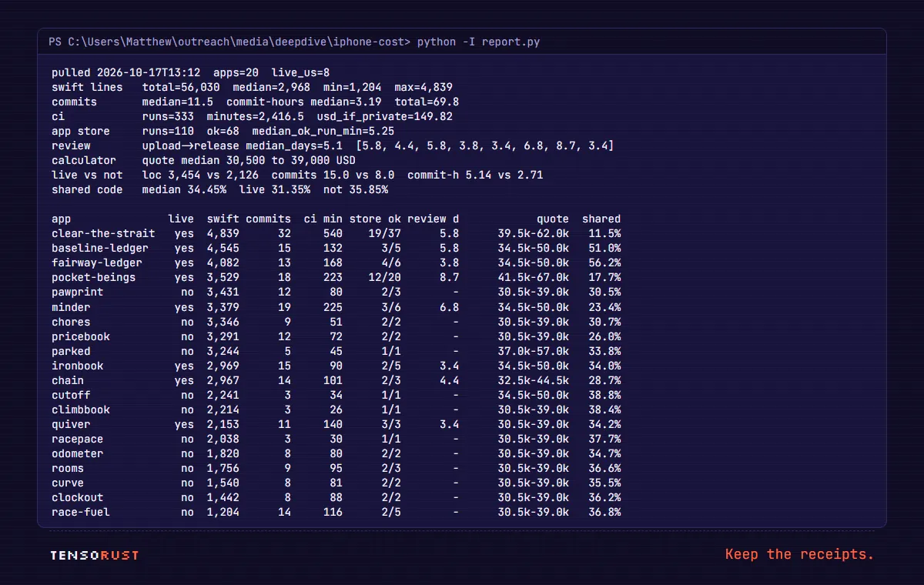Click the 'Keep the receipts.' tagline
The image size is (924, 585).
pyautogui.click(x=800, y=554)
